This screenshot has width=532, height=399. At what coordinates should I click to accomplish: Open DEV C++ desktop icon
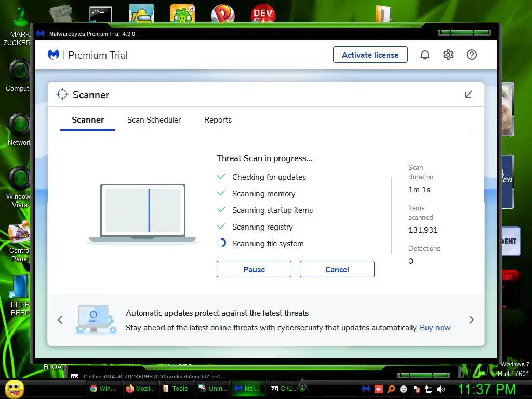263,13
